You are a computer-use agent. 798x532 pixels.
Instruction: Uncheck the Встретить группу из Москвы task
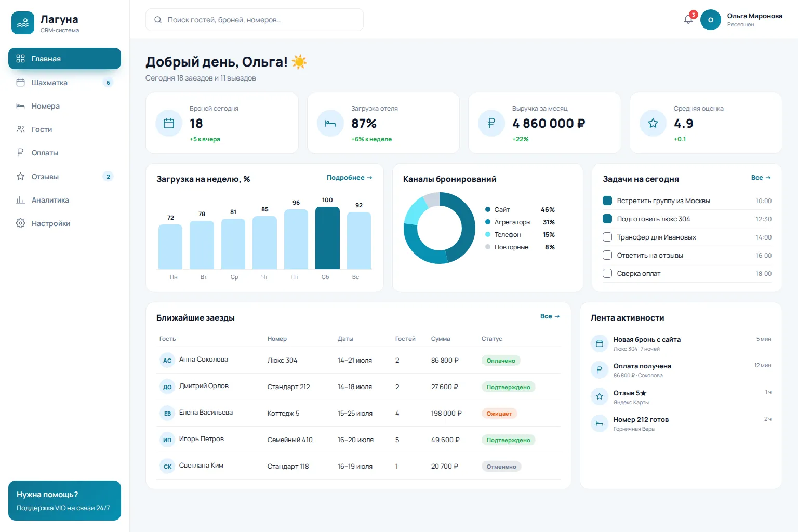[607, 201]
